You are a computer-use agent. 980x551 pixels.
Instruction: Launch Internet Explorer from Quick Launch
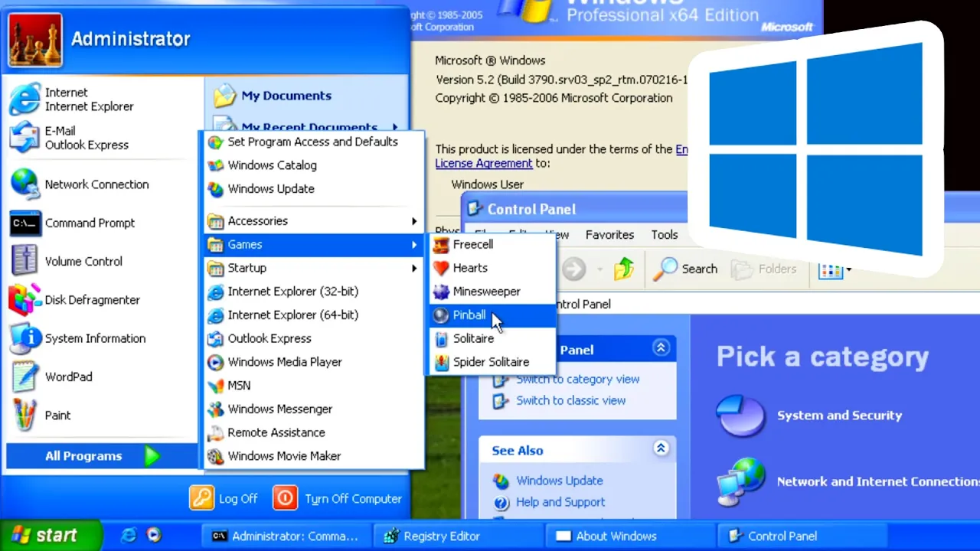pyautogui.click(x=129, y=536)
